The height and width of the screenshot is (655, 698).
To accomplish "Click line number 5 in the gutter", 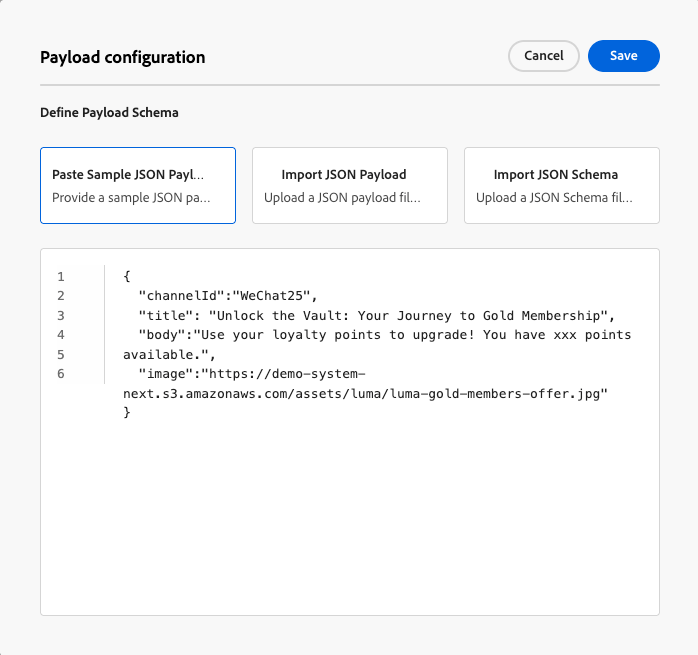I will pos(61,355).
